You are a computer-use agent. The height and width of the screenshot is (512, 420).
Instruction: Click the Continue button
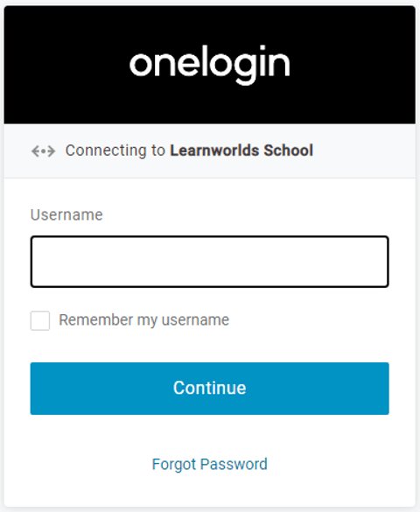209,389
